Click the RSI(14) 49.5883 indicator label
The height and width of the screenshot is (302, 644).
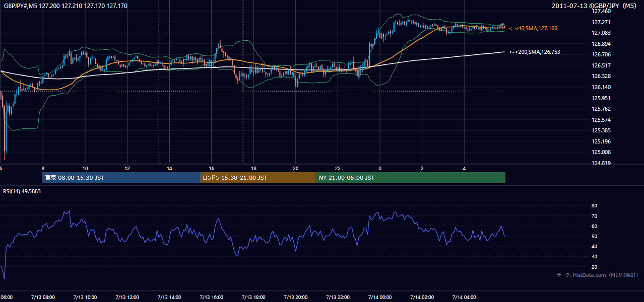coord(22,191)
